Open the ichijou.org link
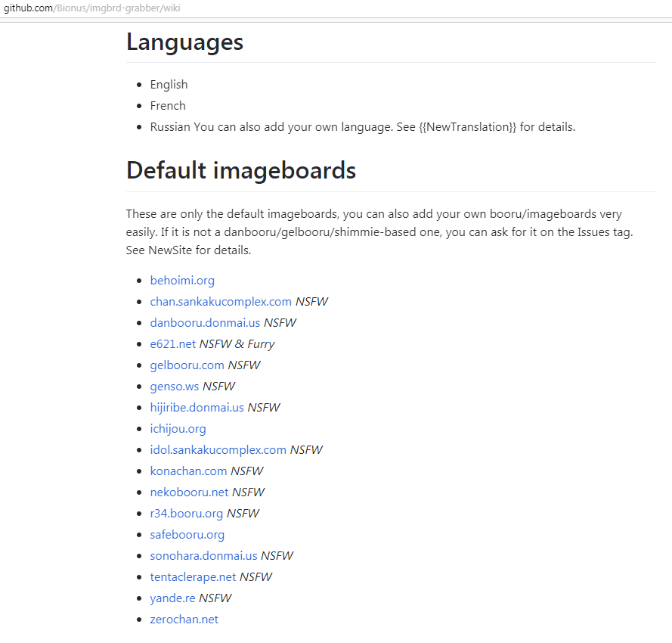The image size is (672, 643). [x=178, y=428]
